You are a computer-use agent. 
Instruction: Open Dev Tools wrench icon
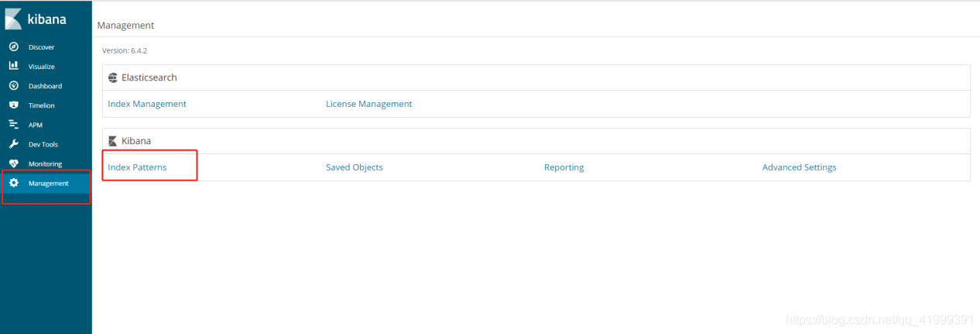(13, 143)
